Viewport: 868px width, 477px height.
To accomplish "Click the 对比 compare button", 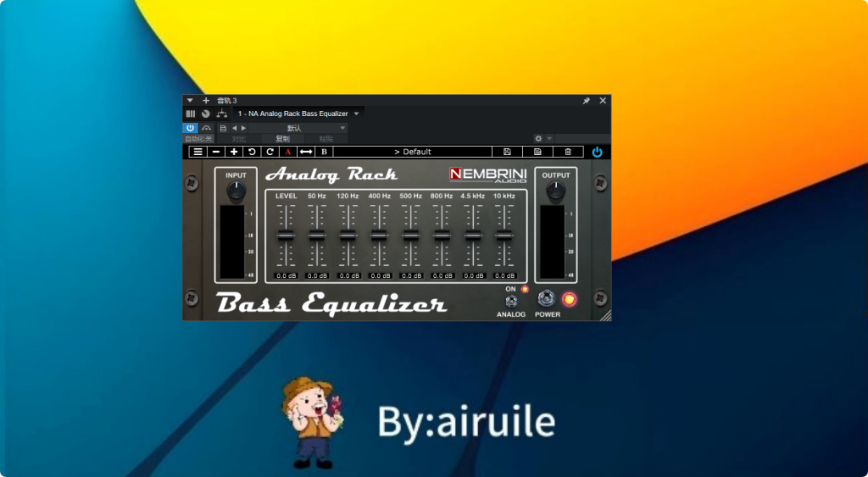I will click(x=238, y=139).
